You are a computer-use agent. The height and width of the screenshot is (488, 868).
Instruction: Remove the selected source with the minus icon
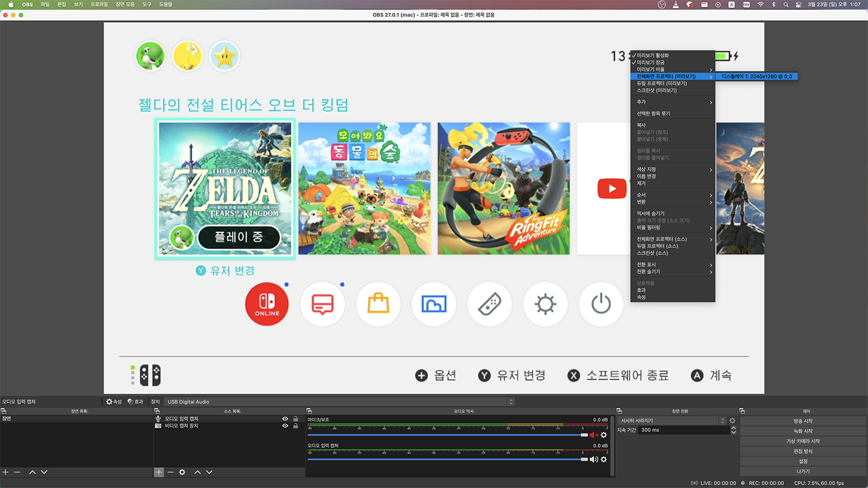170,472
